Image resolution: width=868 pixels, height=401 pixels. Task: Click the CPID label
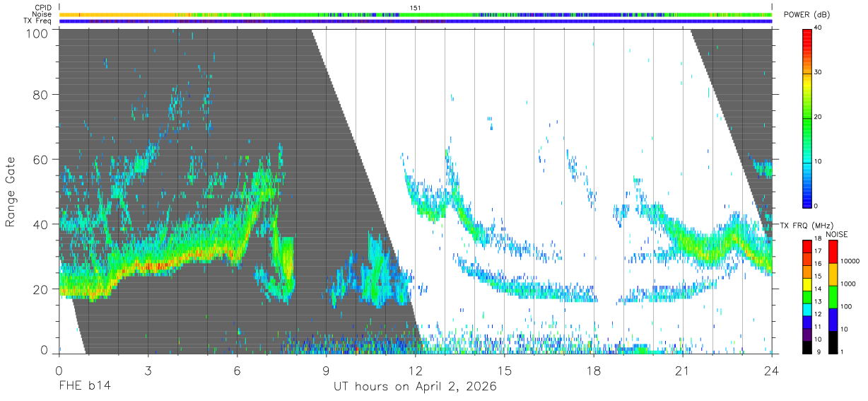pos(42,7)
